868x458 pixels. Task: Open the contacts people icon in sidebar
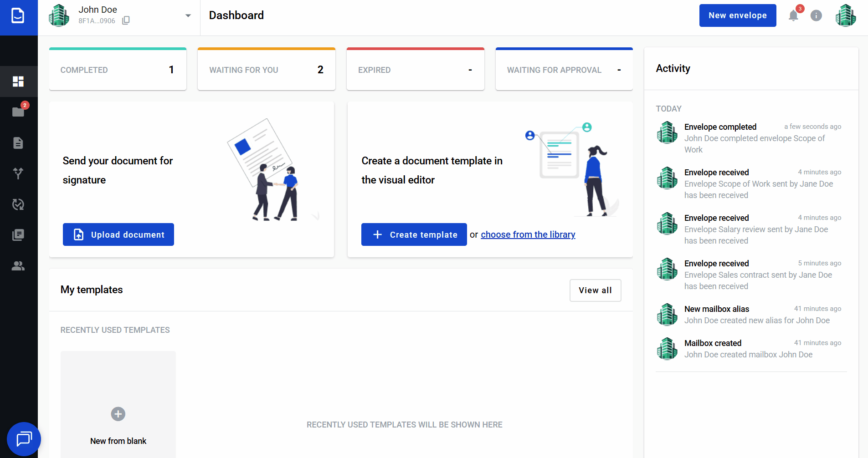(x=18, y=266)
